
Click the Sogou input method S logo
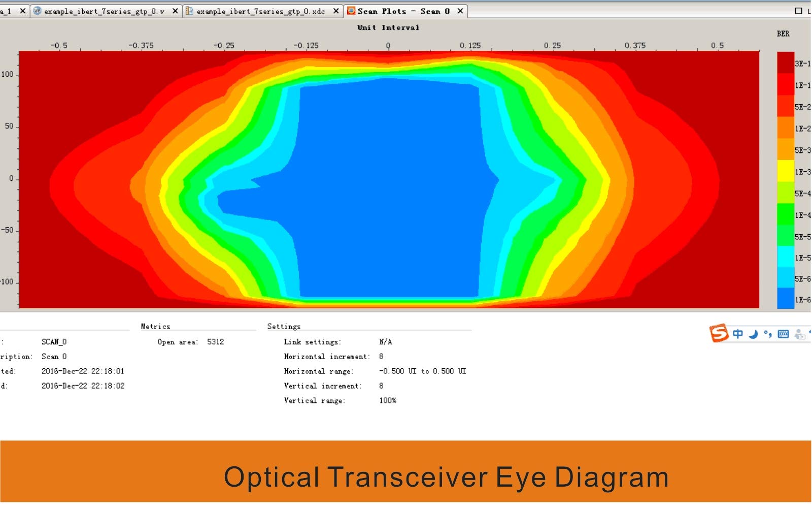719,333
